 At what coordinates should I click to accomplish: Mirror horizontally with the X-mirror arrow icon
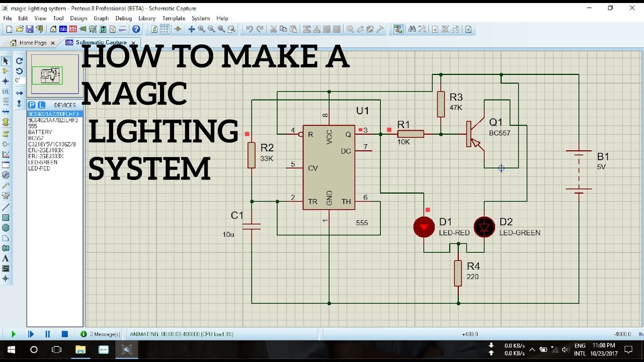tap(19, 93)
